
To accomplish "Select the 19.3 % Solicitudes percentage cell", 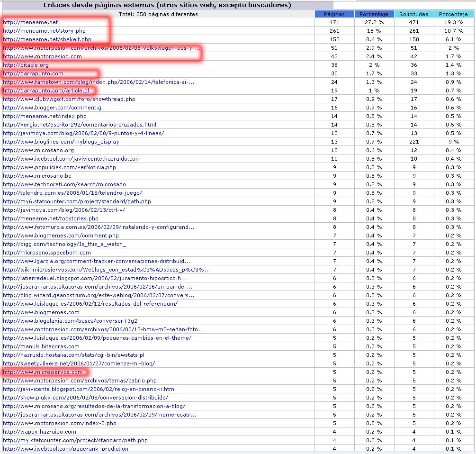I will [454, 22].
